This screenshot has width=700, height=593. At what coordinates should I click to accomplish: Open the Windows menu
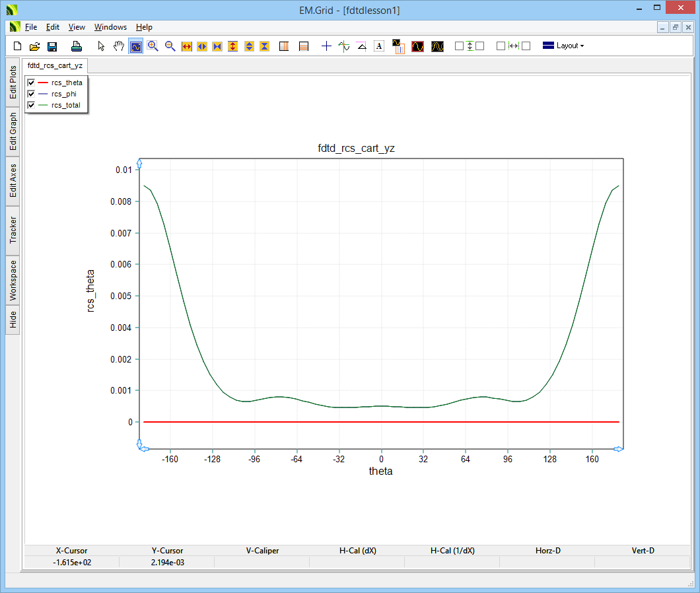click(x=110, y=27)
